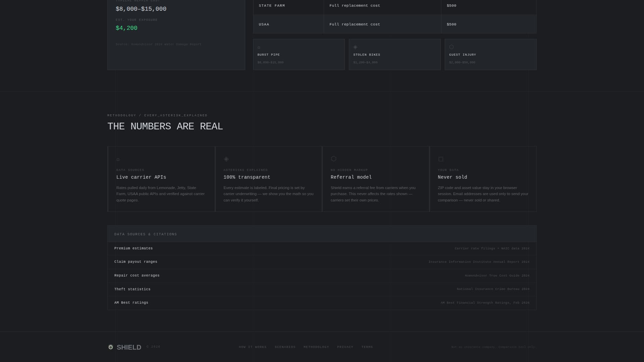Click Full replacement cost in State Farm row
644x362 pixels.
click(x=355, y=6)
